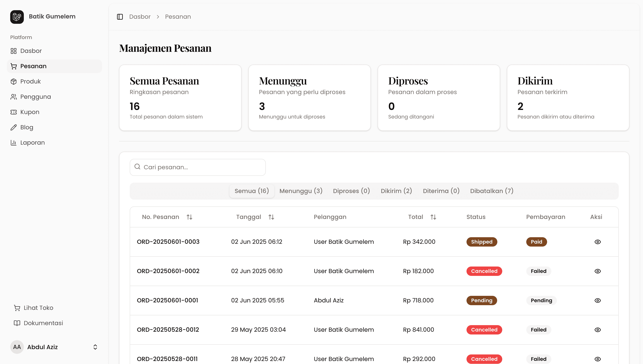Click the Batik Gumelem logo icon
This screenshot has height=364, width=643.
coord(17,17)
